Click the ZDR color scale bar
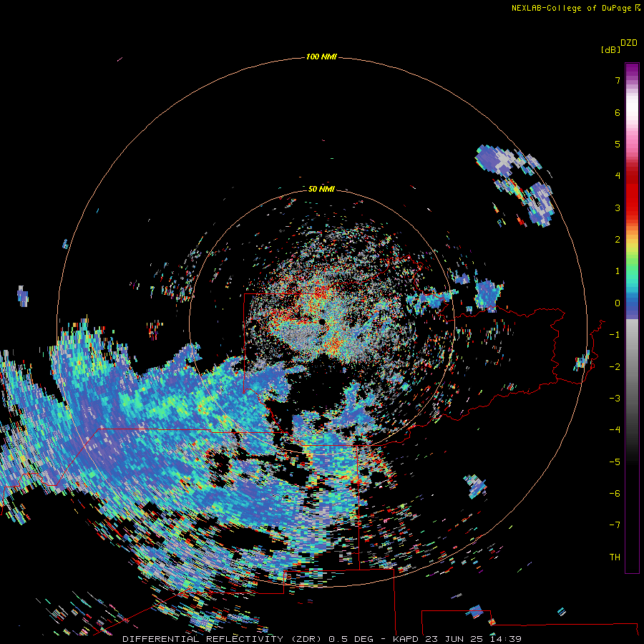This screenshot has height=644, width=644. tap(632, 318)
